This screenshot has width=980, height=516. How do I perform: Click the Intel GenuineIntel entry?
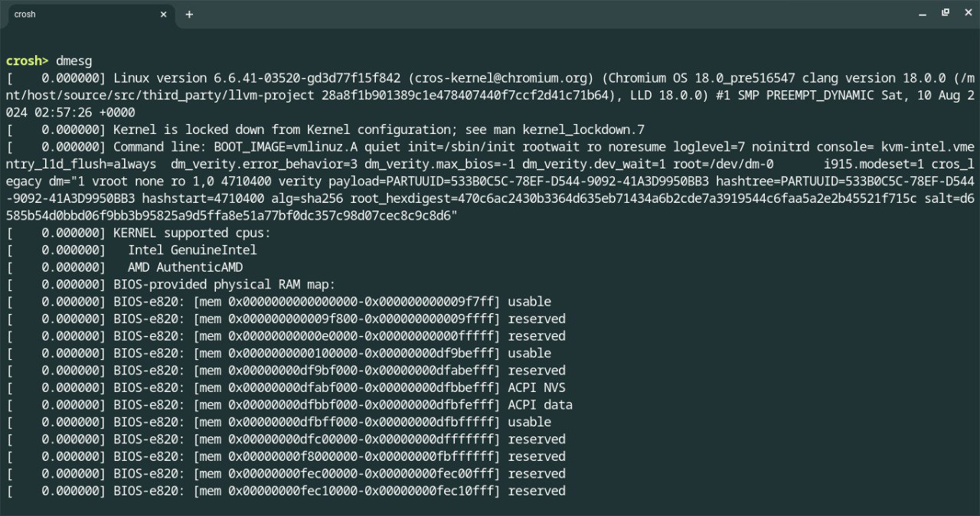pos(192,250)
